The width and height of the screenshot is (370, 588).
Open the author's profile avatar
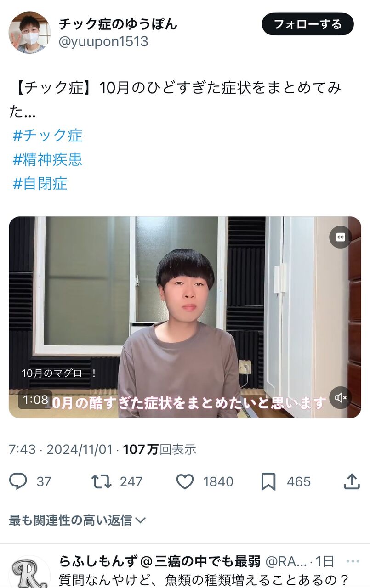coord(29,33)
